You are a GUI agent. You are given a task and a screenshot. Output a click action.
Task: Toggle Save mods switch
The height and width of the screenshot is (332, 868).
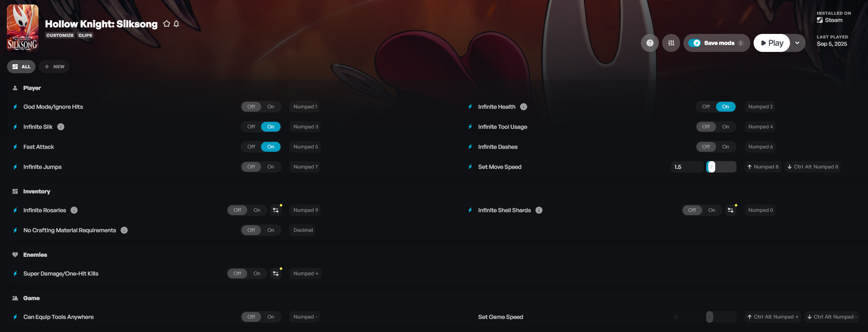[x=694, y=43]
